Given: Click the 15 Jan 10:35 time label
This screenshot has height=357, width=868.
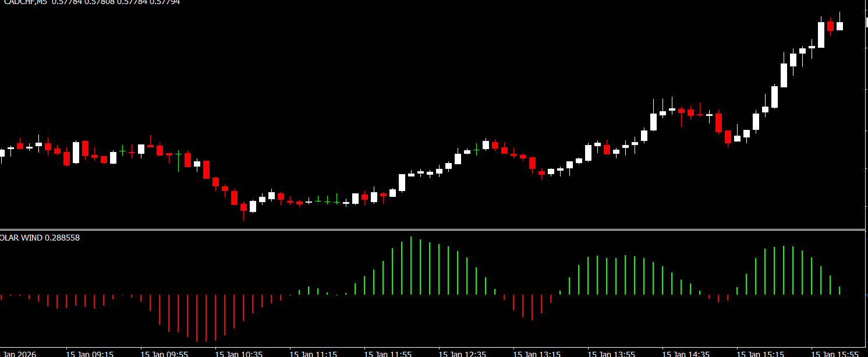Looking at the screenshot, I should click(239, 354).
